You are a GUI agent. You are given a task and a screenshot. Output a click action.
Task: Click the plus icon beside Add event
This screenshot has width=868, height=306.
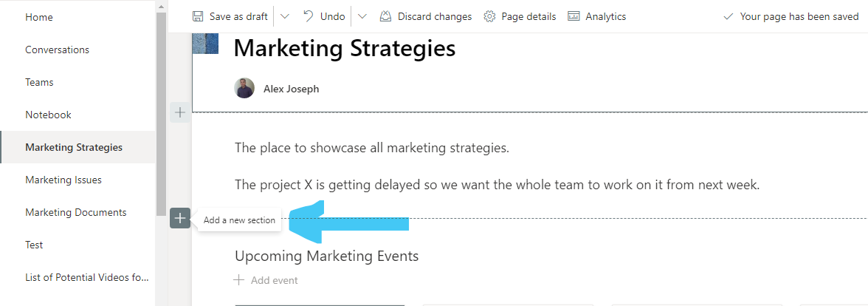pos(238,280)
